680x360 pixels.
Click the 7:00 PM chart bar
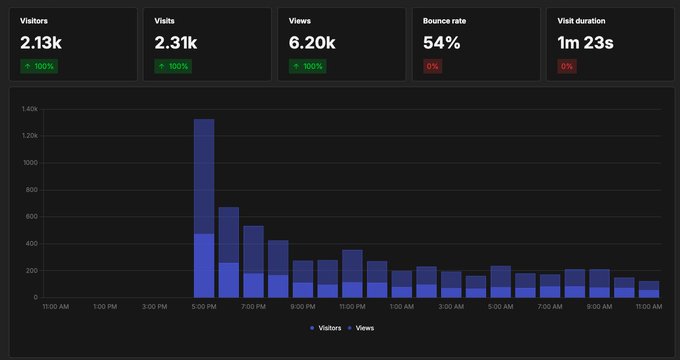pyautogui.click(x=253, y=262)
